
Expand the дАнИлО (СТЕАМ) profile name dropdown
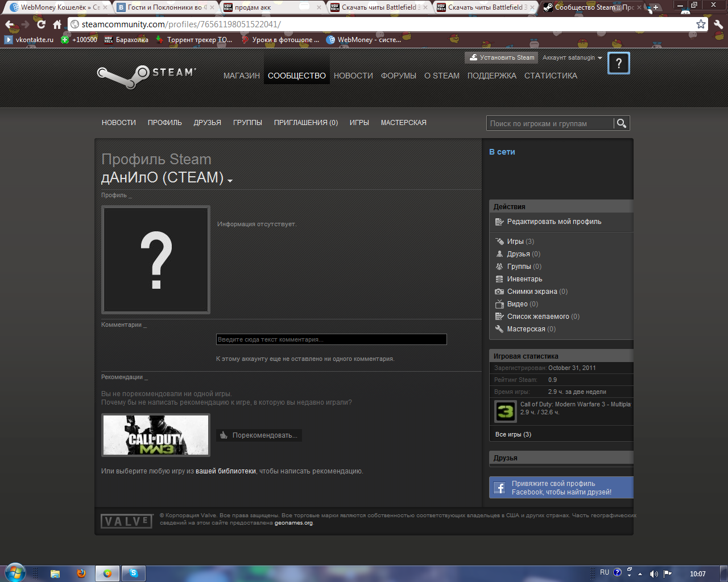tap(230, 181)
